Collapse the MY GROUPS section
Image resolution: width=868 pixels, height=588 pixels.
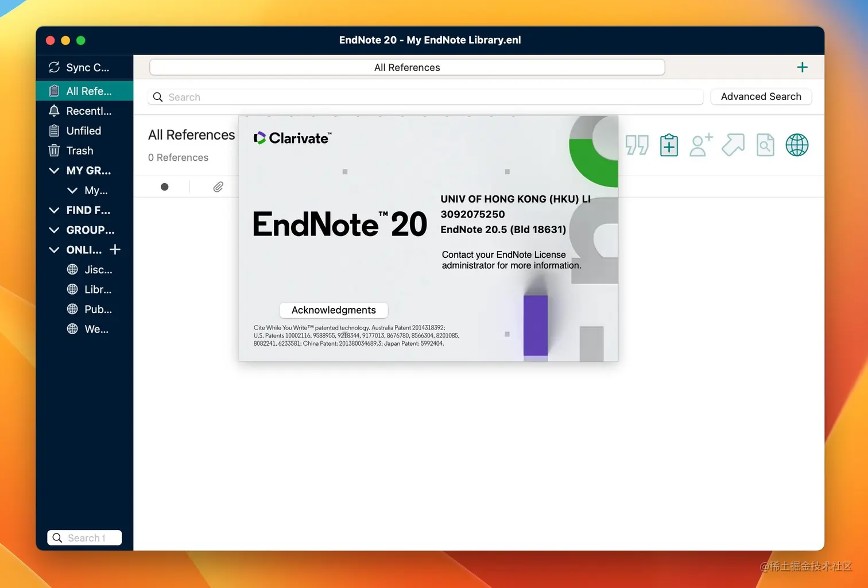pyautogui.click(x=54, y=171)
